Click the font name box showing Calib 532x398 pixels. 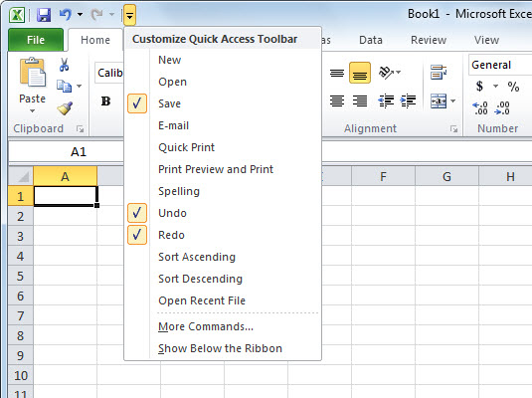[x=109, y=73]
